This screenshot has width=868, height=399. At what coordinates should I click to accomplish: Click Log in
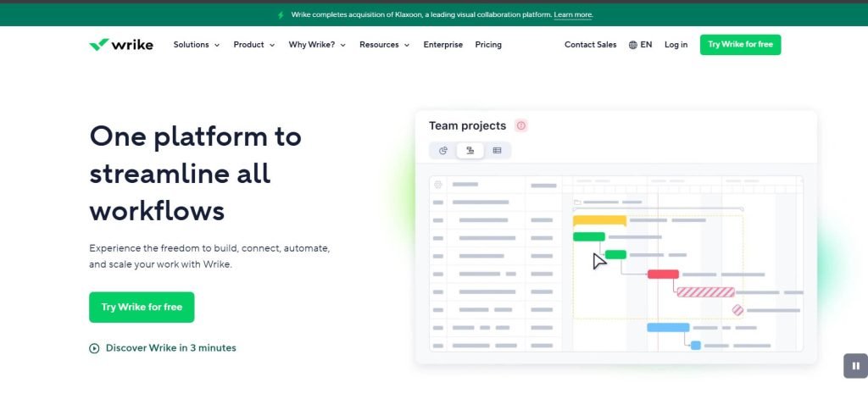(x=676, y=45)
